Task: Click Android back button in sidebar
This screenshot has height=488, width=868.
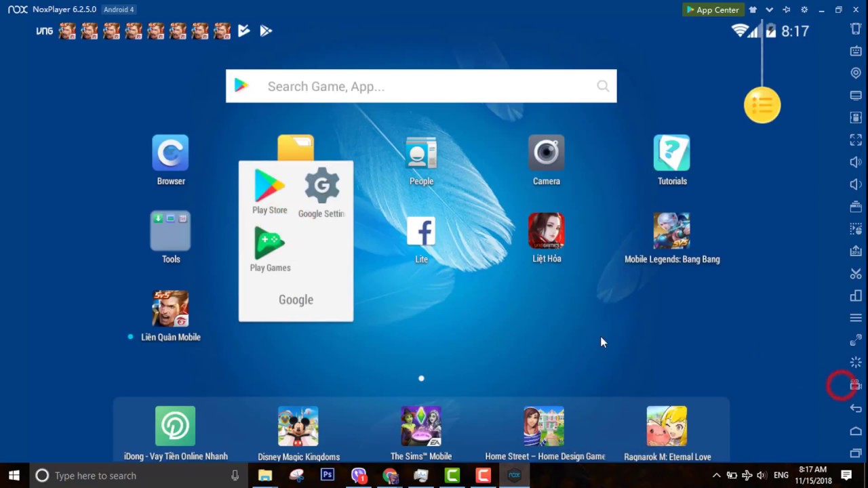Action: click(x=856, y=408)
